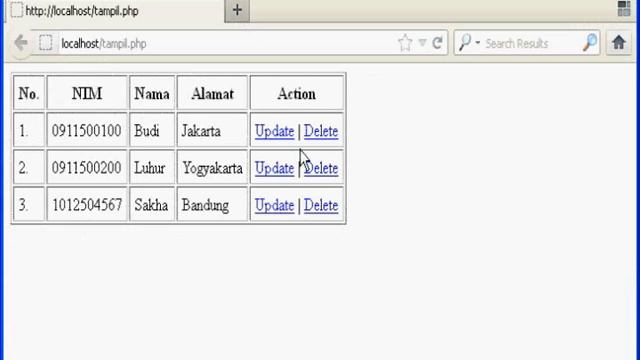This screenshot has width=640, height=360.
Task: Open a new tab with plus button
Action: (237, 10)
